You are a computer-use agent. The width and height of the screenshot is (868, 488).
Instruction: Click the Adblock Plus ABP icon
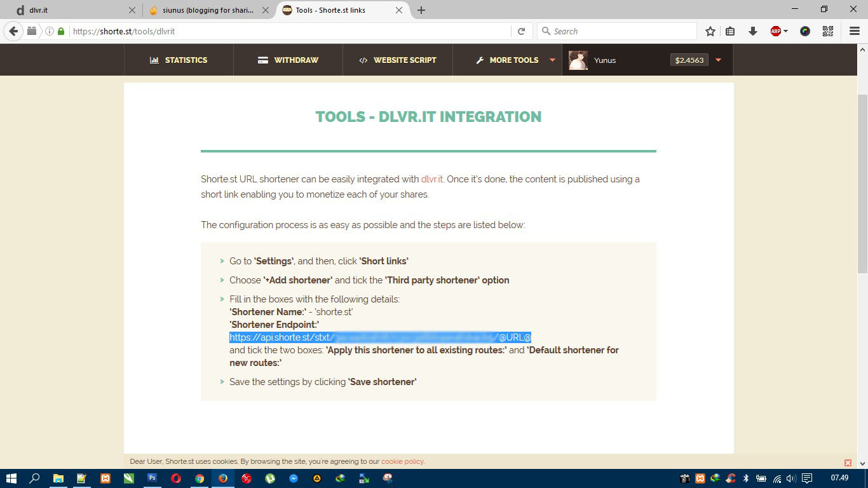pos(775,31)
